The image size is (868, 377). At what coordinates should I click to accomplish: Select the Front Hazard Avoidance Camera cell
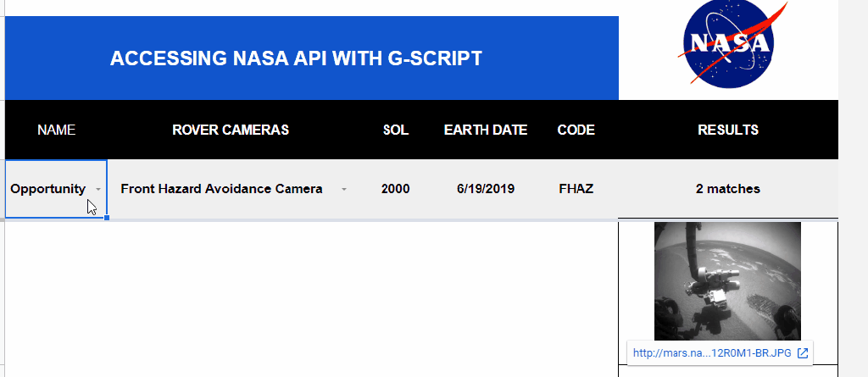(221, 189)
